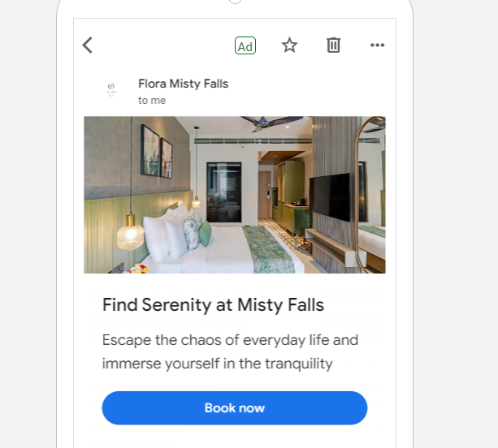Expand the "to me" recipient details
Image resolution: width=498 pixels, height=448 pixels.
152,101
